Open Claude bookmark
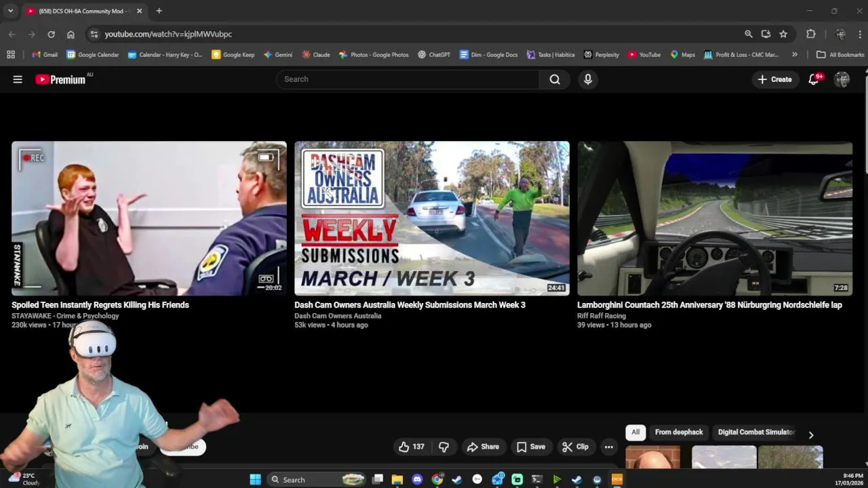This screenshot has height=488, width=868. point(316,55)
